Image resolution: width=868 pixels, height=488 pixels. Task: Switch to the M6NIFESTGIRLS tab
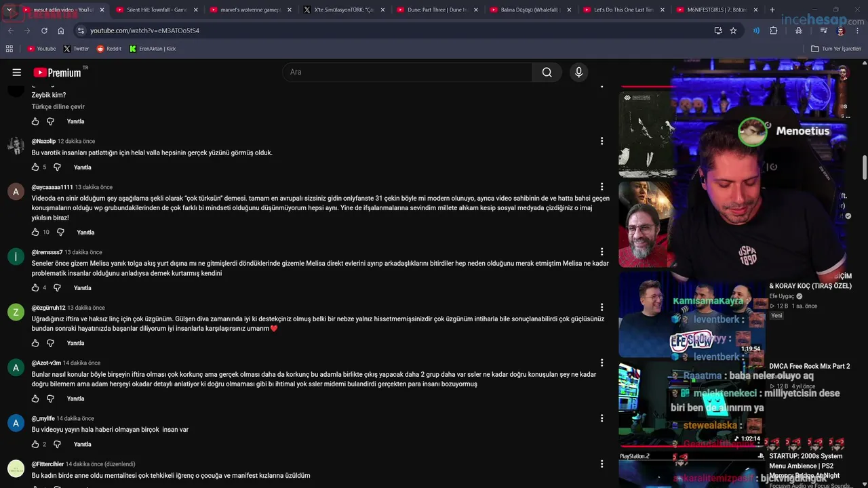pyautogui.click(x=717, y=10)
